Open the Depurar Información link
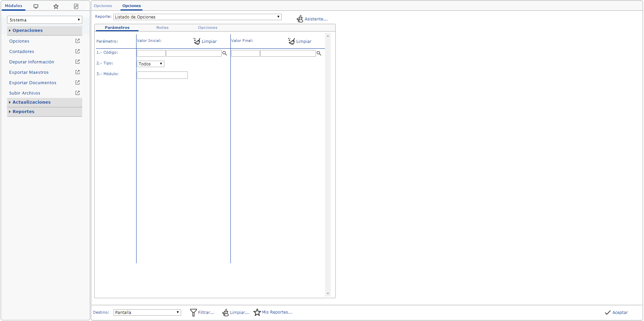The height and width of the screenshot is (321, 644). tap(32, 62)
